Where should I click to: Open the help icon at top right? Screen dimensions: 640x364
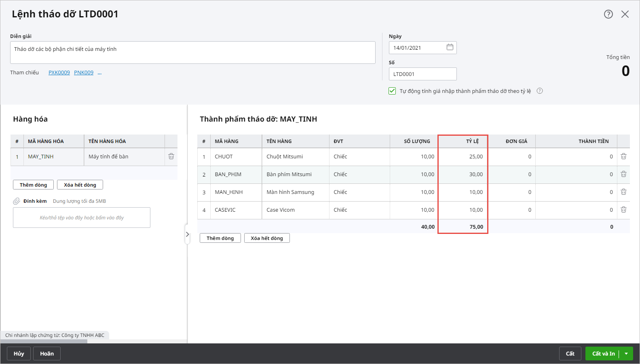click(608, 14)
